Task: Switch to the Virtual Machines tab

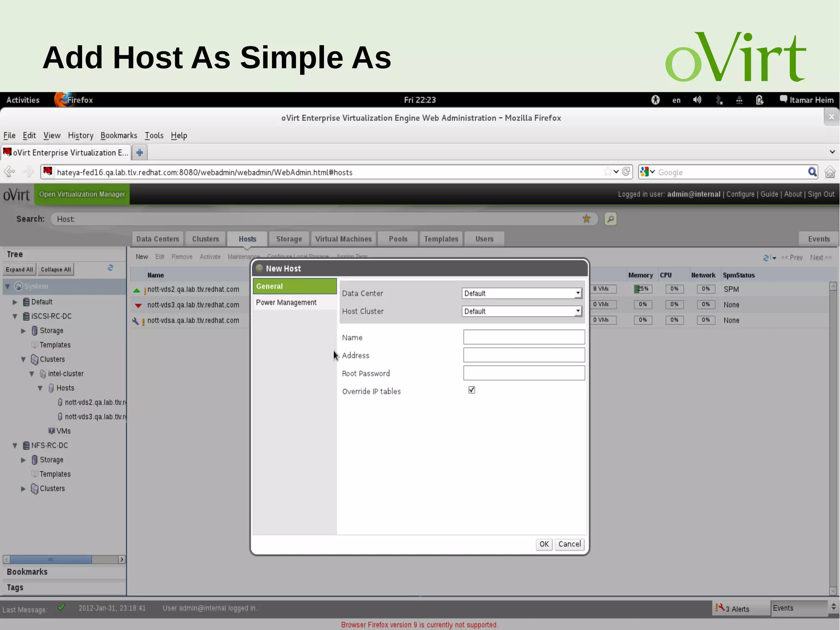Action: [343, 239]
